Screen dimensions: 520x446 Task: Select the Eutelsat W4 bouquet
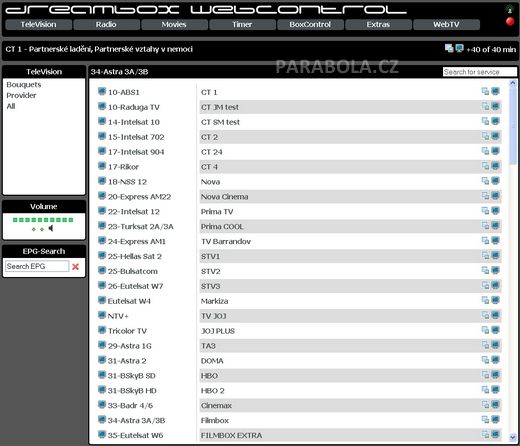point(129,301)
